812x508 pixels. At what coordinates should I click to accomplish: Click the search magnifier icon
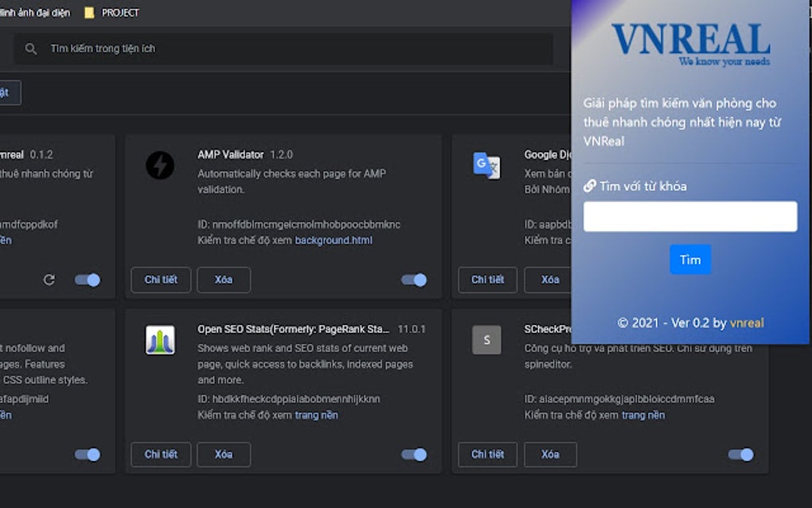coord(30,49)
